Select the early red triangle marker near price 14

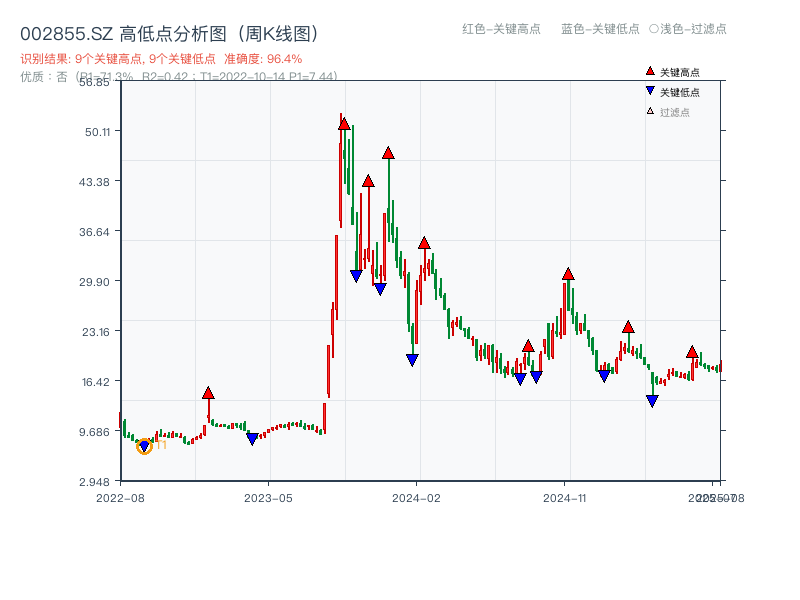pyautogui.click(x=207, y=392)
